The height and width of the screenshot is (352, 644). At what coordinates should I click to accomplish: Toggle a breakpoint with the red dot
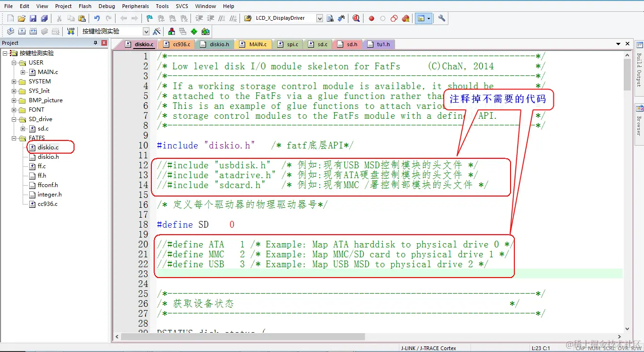coord(372,18)
